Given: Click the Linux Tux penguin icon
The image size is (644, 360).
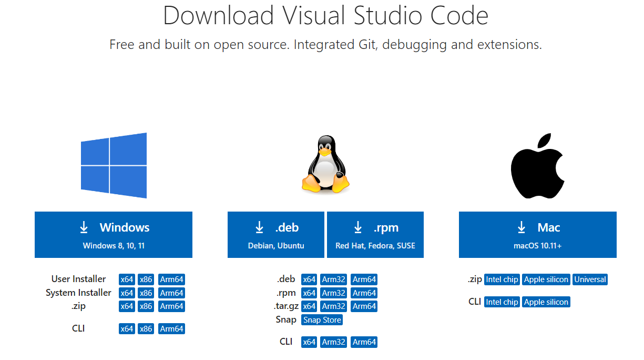Looking at the screenshot, I should click(x=325, y=164).
